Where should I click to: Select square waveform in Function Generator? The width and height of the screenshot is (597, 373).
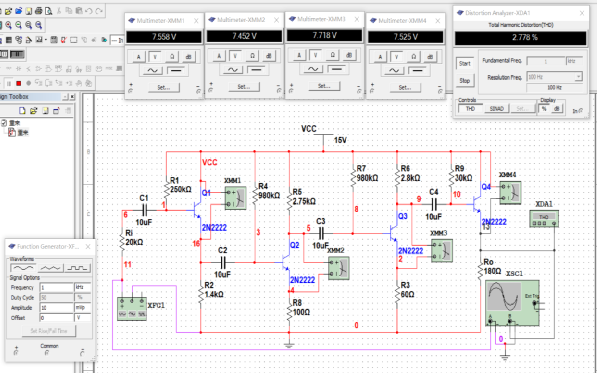pos(78,268)
